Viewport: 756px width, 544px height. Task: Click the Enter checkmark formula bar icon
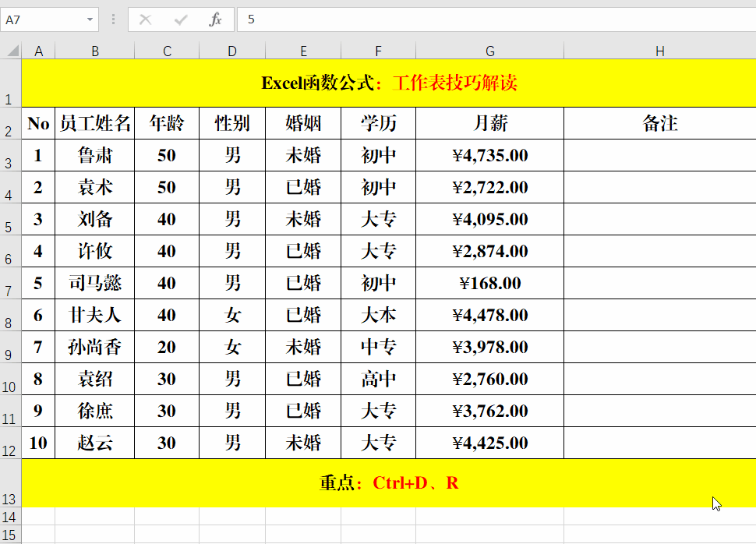click(181, 19)
